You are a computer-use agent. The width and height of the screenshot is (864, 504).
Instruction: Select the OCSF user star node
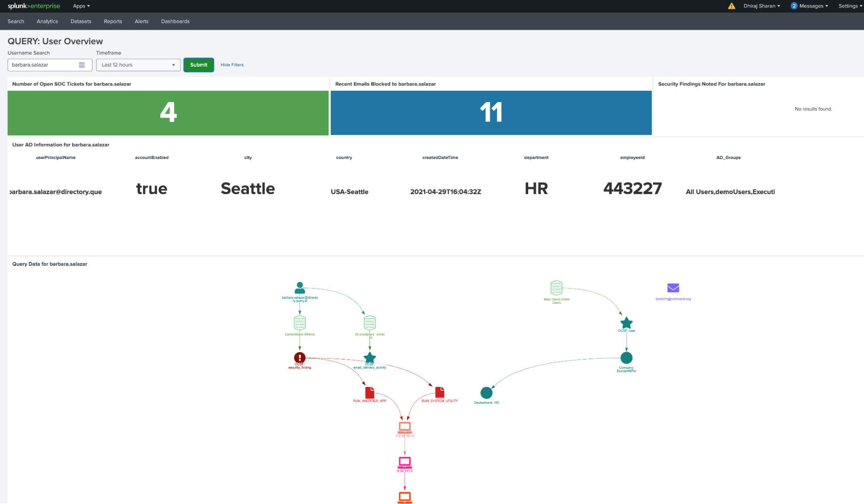(x=626, y=323)
